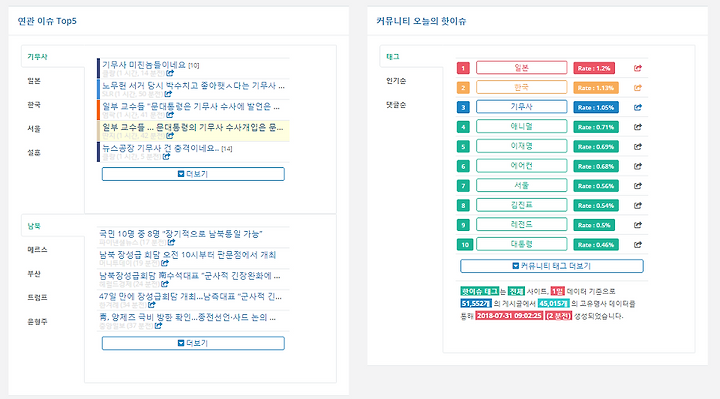Click the 에어컨 tag button
Viewport: 720px width, 399px height.
click(522, 166)
